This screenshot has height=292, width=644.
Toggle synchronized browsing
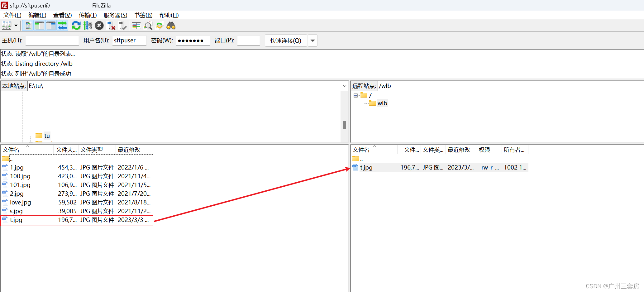(160, 26)
